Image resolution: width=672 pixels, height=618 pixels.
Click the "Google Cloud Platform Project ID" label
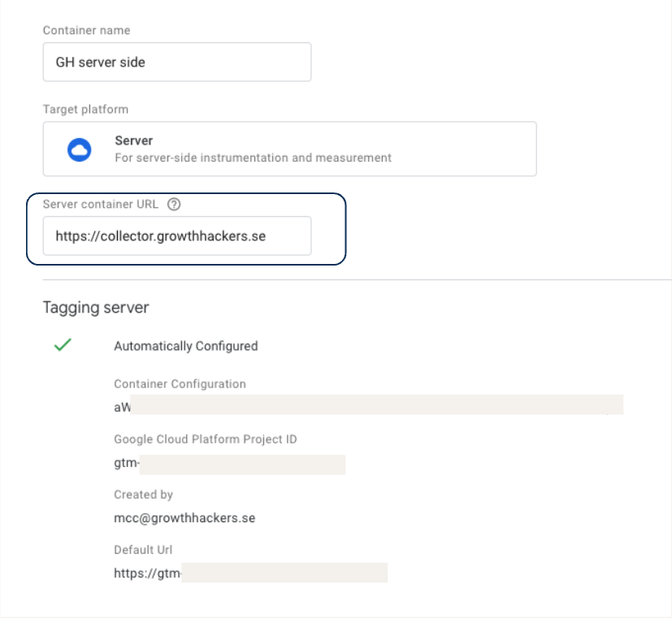click(x=205, y=439)
